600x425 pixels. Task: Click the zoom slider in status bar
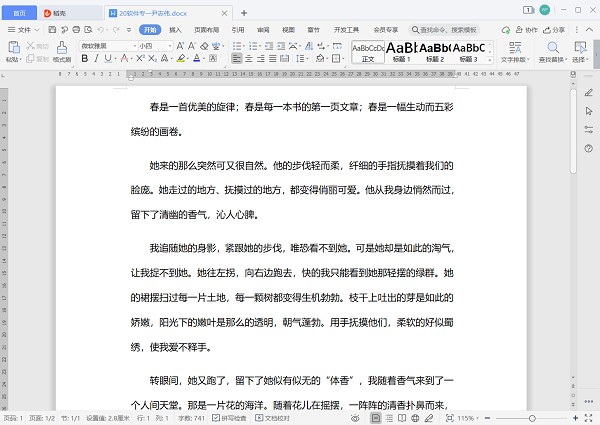(539, 417)
